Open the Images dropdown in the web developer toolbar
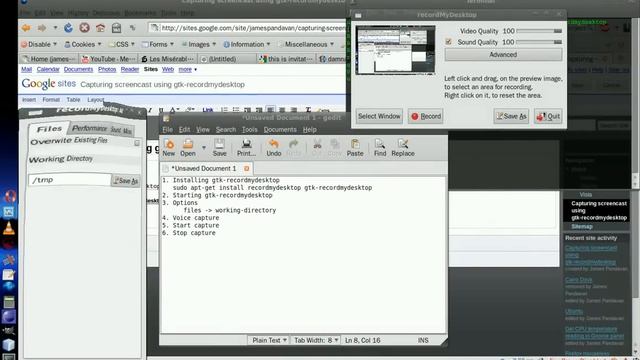 click(199, 44)
